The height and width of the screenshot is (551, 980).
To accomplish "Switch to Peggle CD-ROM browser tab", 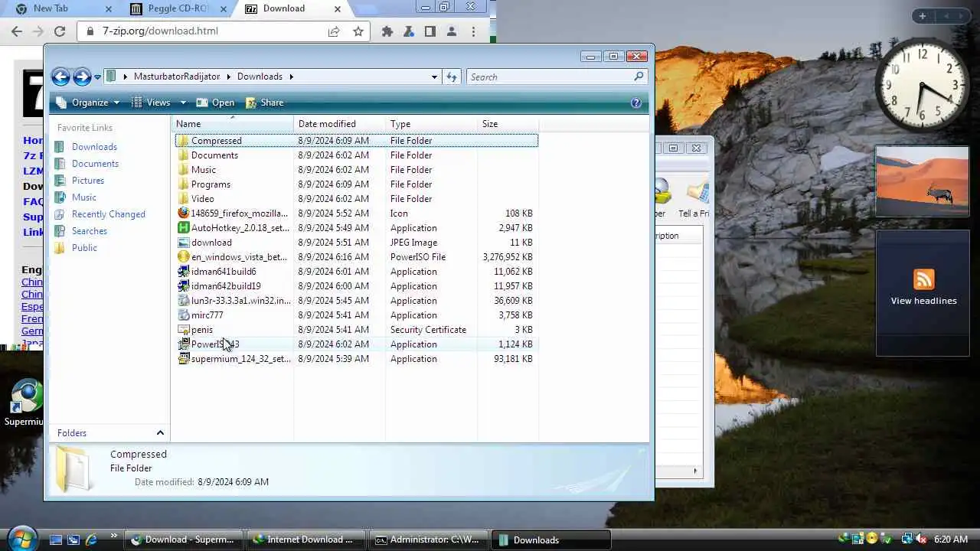I will point(176,8).
